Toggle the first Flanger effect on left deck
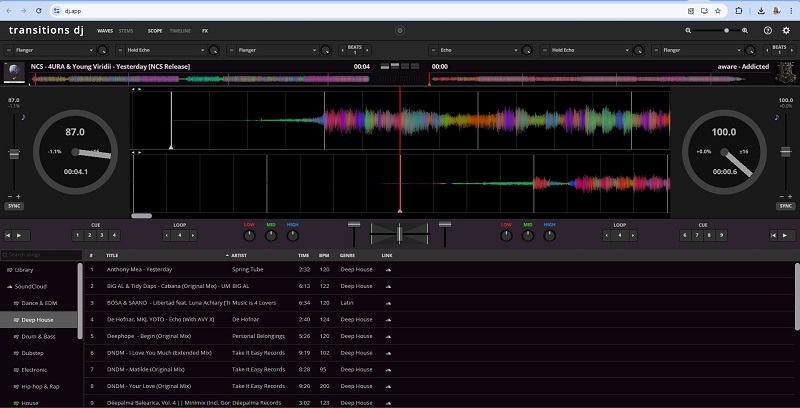 [9, 50]
